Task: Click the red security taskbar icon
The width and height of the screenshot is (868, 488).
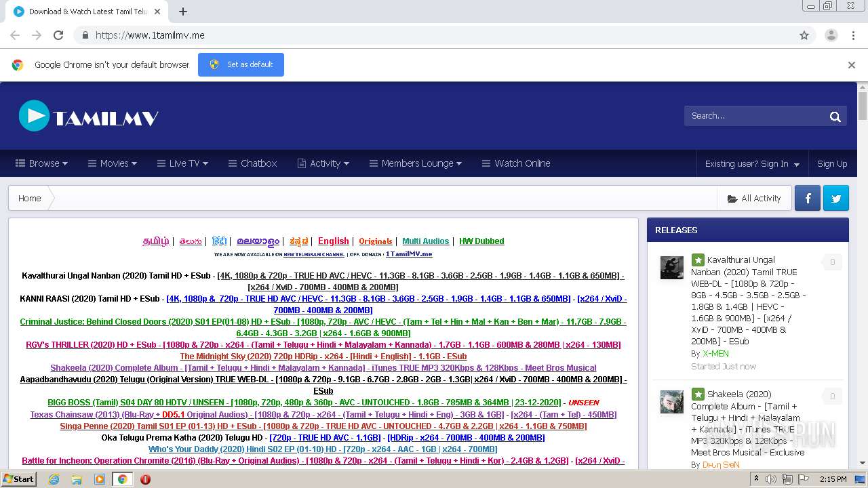Action: click(x=145, y=479)
